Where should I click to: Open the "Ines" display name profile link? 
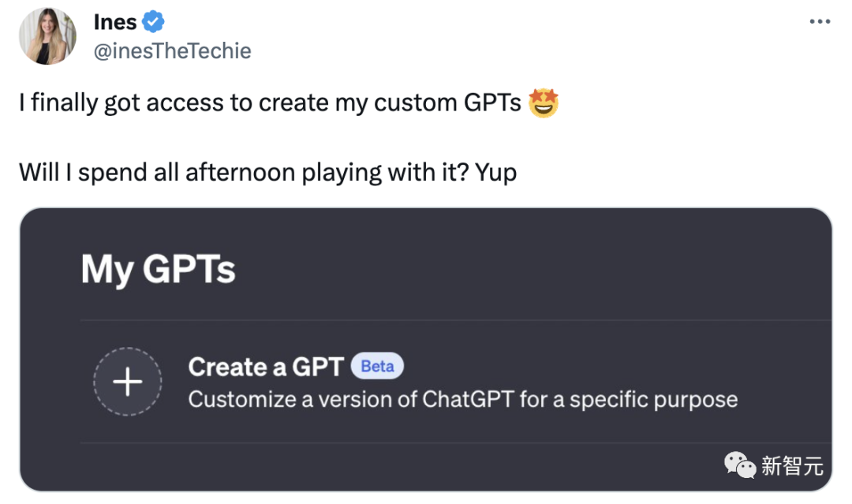click(x=115, y=22)
